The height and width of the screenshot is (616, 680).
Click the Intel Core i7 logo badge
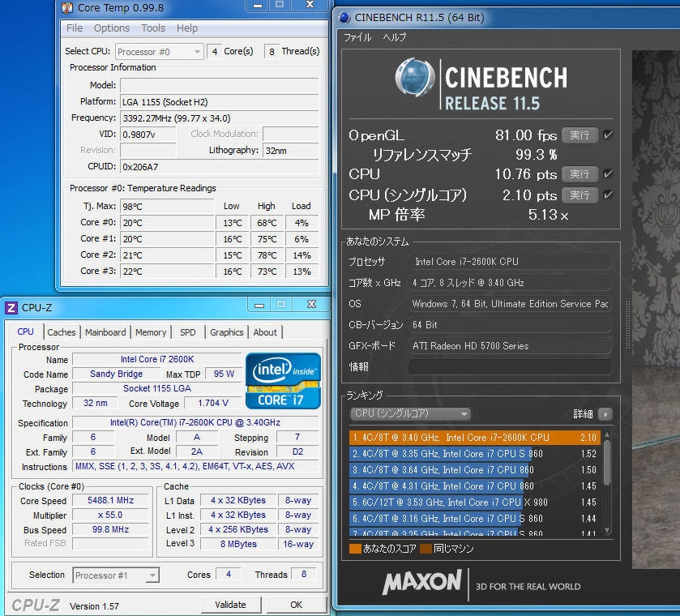click(283, 381)
